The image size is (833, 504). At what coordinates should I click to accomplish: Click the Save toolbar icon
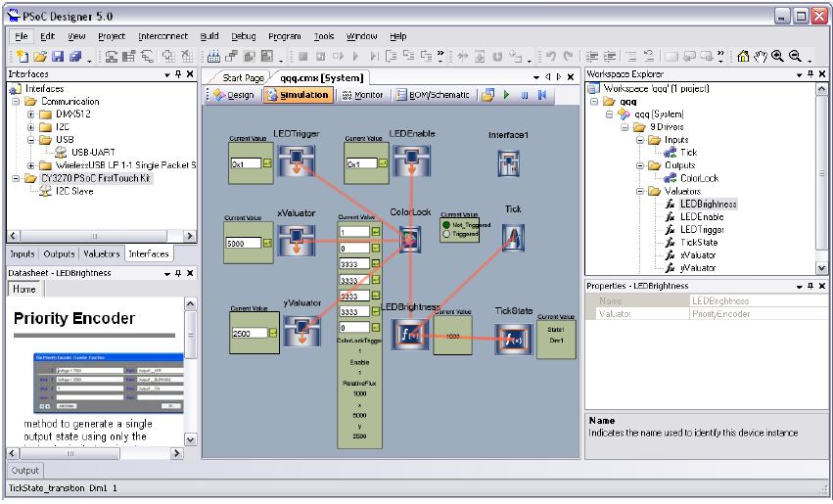[58, 56]
